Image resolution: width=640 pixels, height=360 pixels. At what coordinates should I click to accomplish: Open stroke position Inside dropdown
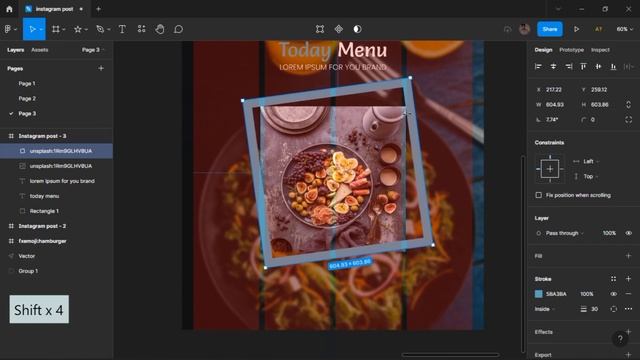[x=544, y=309]
